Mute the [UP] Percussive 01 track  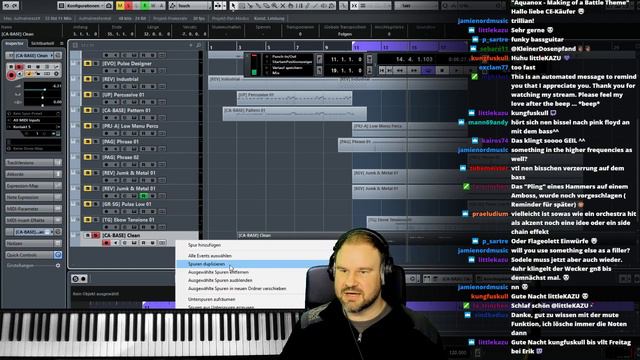point(87,95)
